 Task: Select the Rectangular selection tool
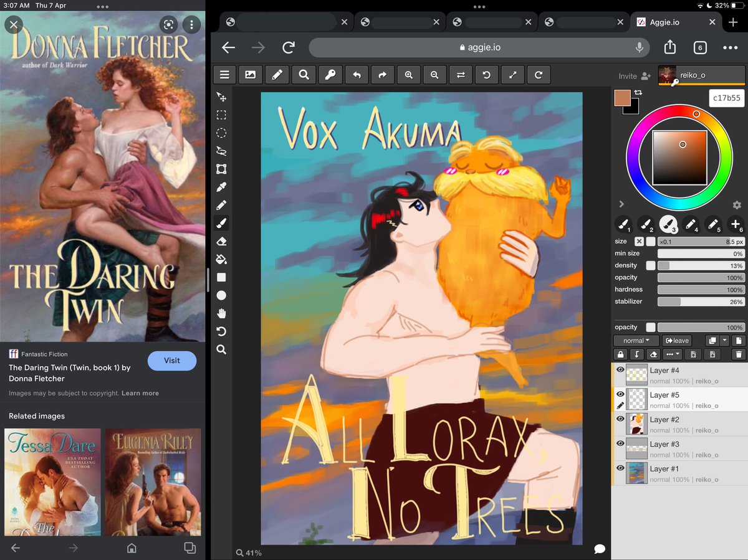221,115
